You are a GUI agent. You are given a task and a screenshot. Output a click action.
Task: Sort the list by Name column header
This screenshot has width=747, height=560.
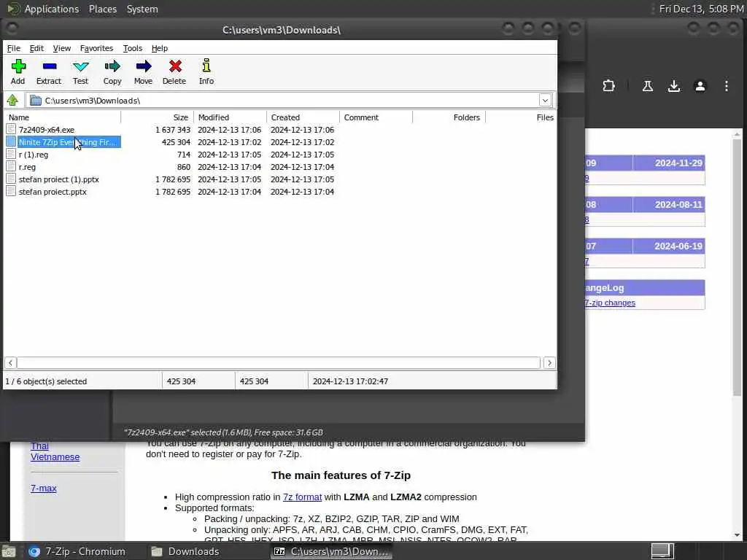pyautogui.click(x=63, y=117)
